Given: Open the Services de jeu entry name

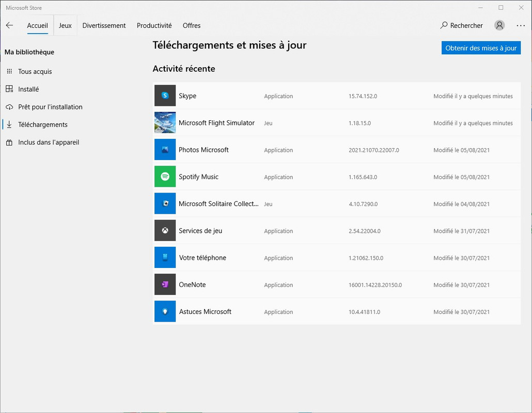Looking at the screenshot, I should (200, 231).
